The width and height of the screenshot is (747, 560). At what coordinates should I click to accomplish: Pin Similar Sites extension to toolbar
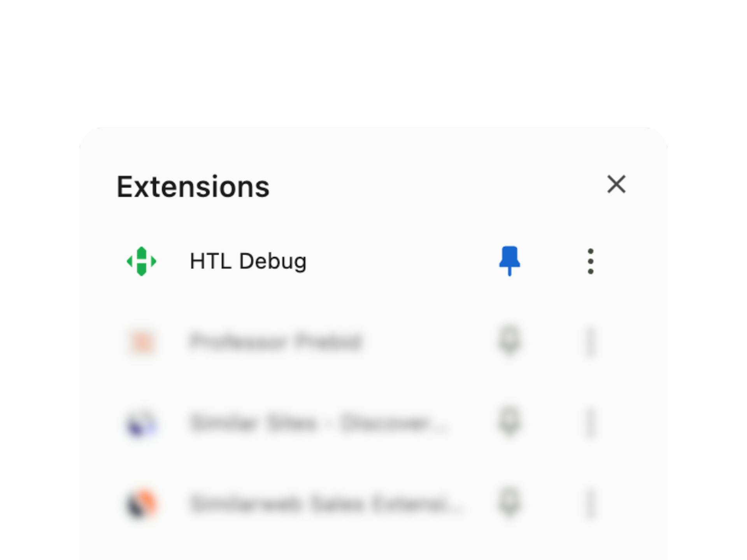pyautogui.click(x=510, y=423)
